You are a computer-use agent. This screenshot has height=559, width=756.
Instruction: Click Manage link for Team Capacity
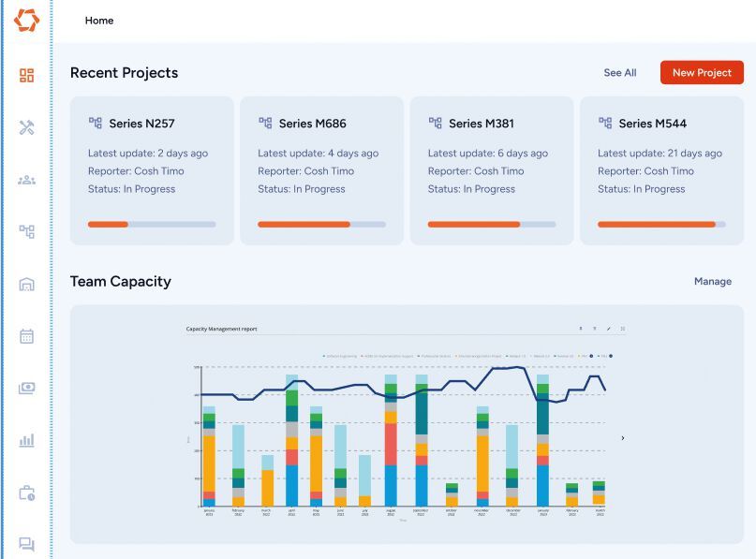tap(712, 282)
